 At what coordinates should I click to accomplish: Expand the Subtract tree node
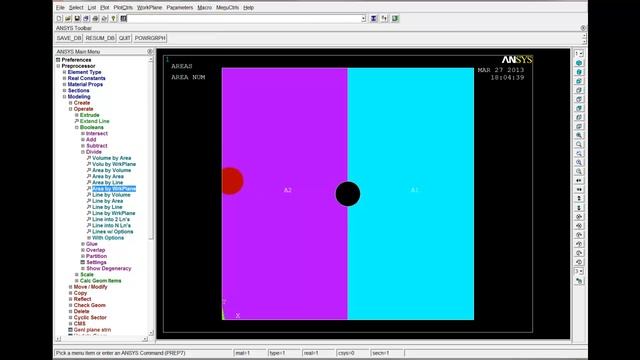click(x=83, y=146)
